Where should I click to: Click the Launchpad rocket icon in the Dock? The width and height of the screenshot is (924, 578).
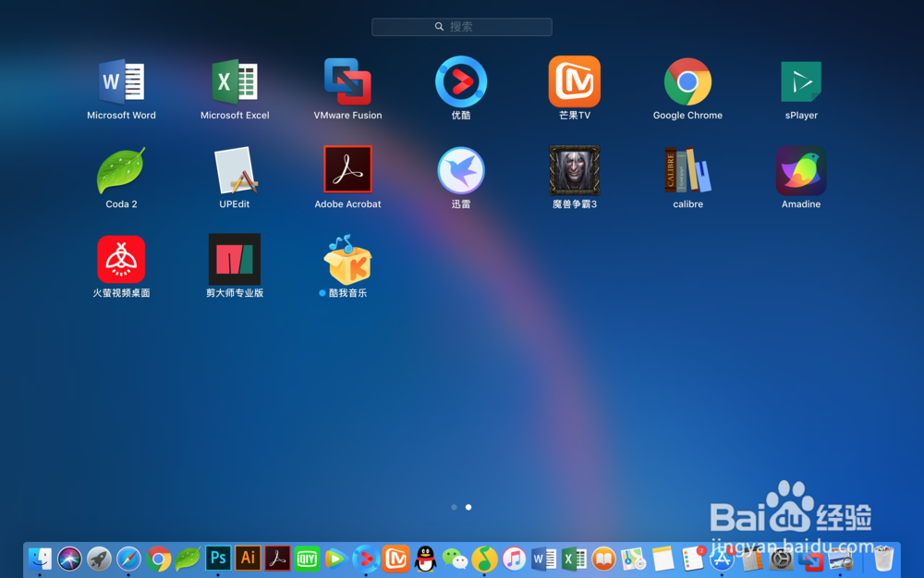(x=99, y=558)
